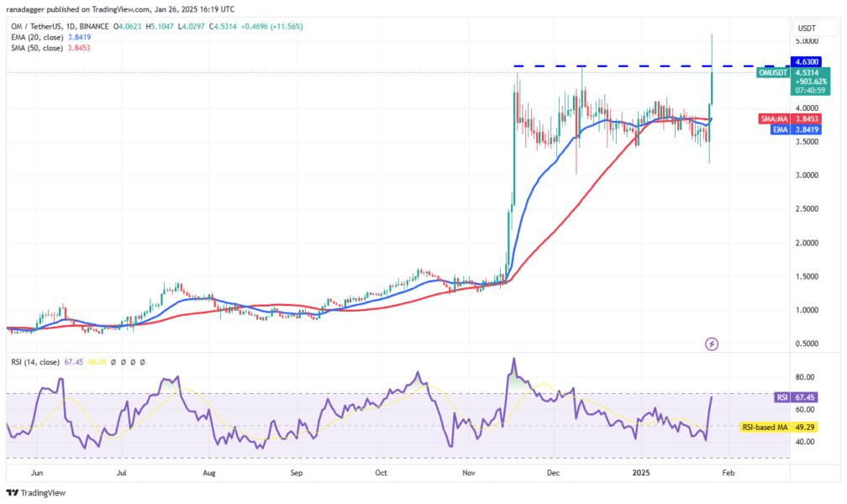
Task: Click the EMA 3.8419 axis label
Action: [x=797, y=129]
